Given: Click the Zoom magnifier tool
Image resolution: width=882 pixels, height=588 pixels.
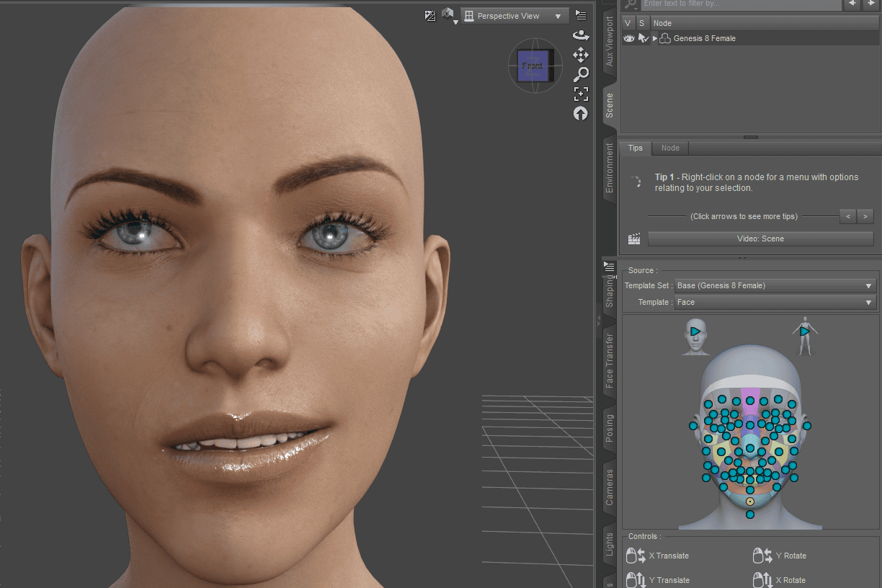Looking at the screenshot, I should click(581, 73).
